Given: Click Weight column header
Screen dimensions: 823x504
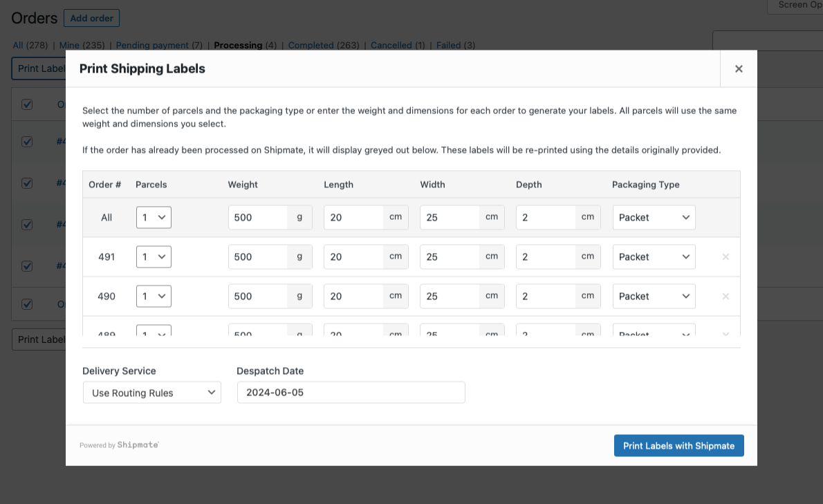Looking at the screenshot, I should tap(243, 185).
